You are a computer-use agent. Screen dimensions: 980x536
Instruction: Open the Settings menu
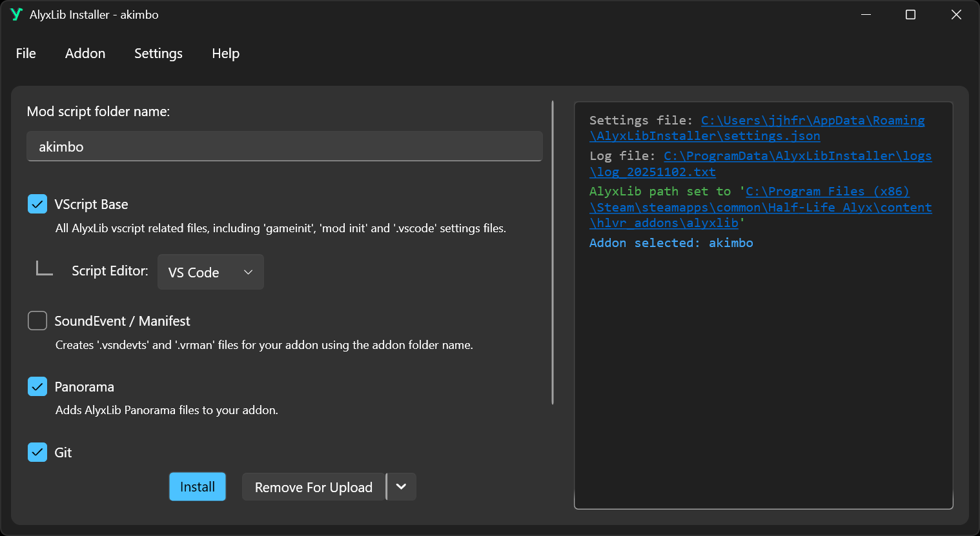point(158,54)
